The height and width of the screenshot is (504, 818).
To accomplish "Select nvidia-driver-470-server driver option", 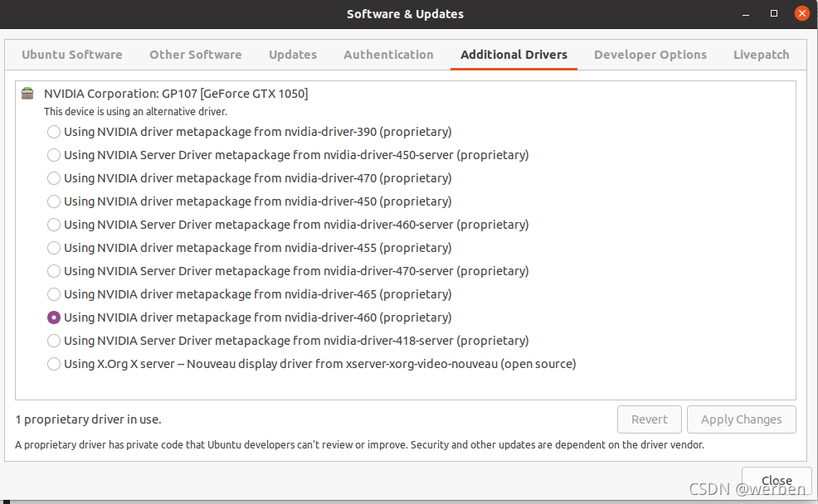I will 54,271.
